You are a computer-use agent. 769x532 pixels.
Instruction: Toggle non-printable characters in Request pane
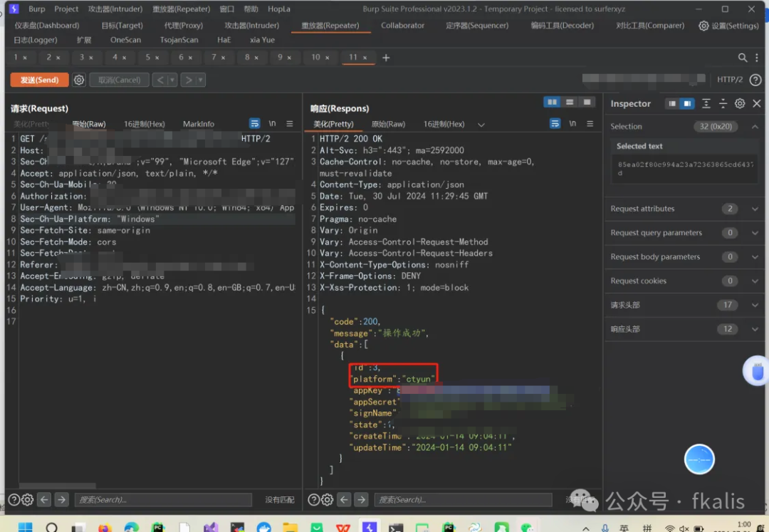pos(272,123)
